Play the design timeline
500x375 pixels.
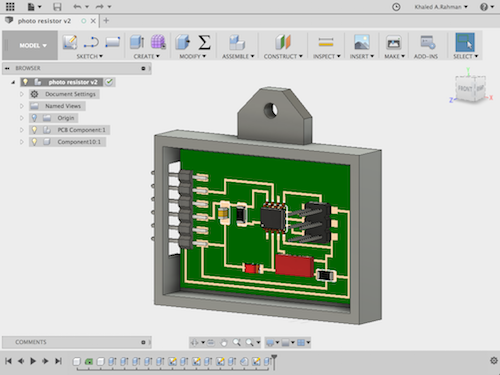click(33, 361)
